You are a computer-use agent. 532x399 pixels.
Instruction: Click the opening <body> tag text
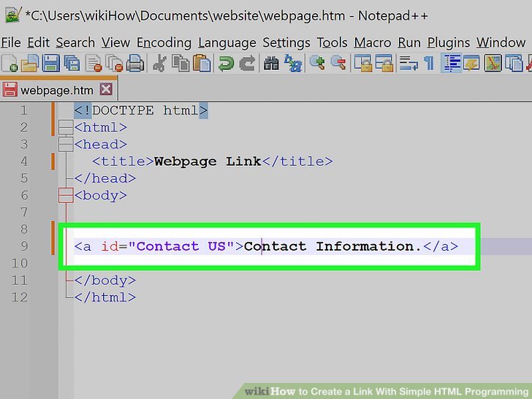tap(100, 196)
